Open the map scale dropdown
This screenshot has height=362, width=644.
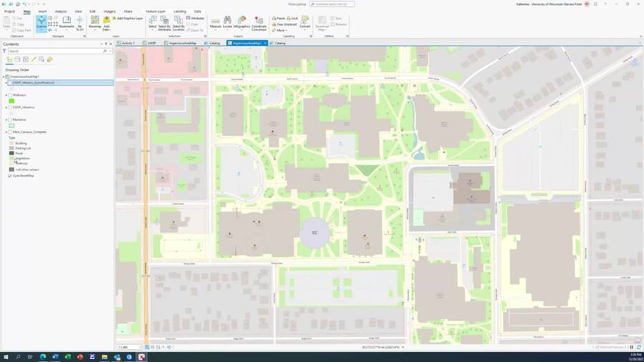(x=140, y=347)
